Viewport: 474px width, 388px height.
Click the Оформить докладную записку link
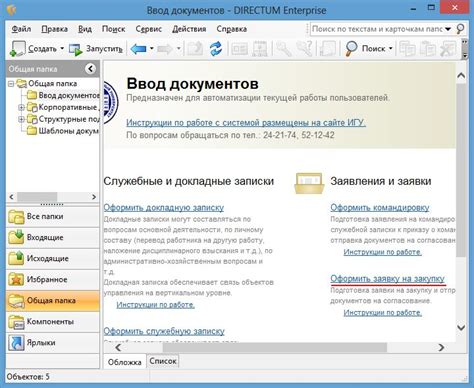164,208
